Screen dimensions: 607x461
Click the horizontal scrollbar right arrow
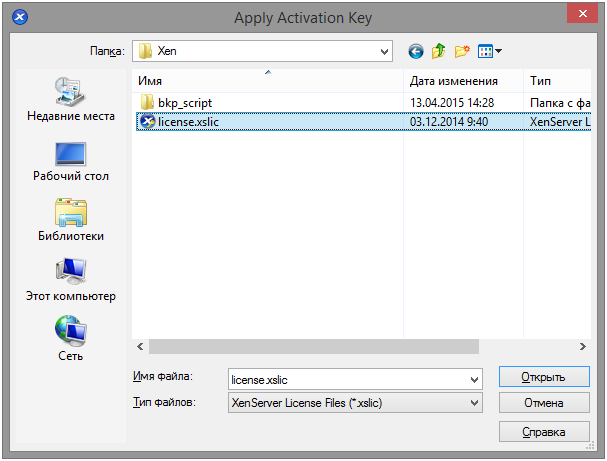coord(582,346)
